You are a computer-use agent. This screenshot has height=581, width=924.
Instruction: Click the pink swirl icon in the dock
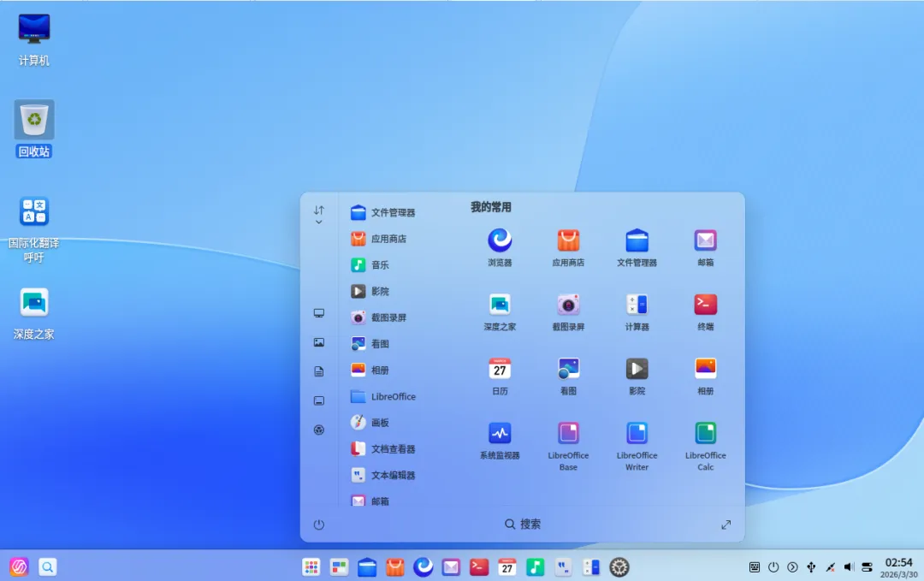click(x=19, y=566)
